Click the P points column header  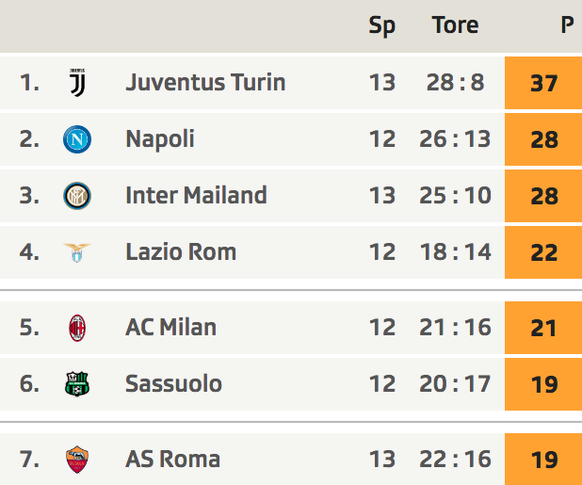(x=567, y=25)
